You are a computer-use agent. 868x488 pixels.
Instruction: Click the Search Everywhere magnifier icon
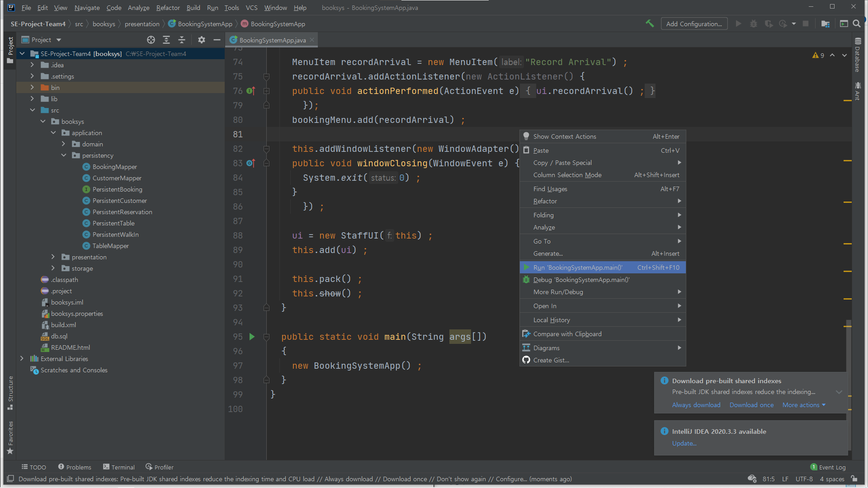pyautogui.click(x=856, y=23)
